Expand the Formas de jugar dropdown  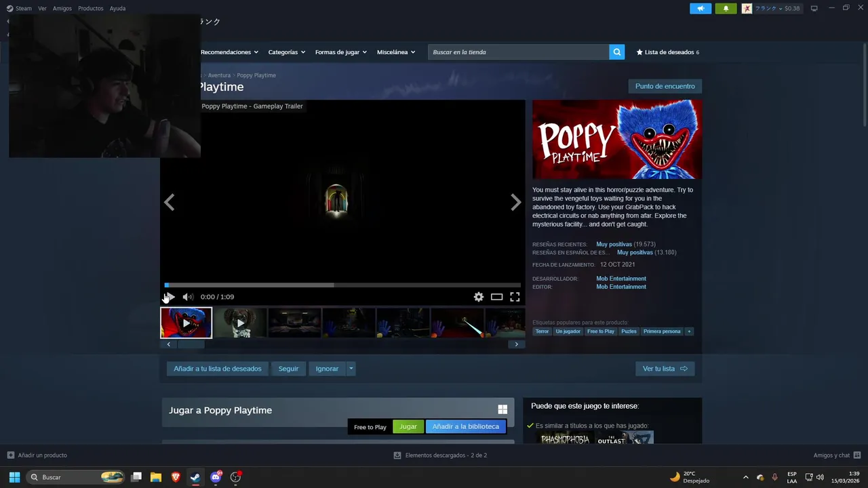341,52
